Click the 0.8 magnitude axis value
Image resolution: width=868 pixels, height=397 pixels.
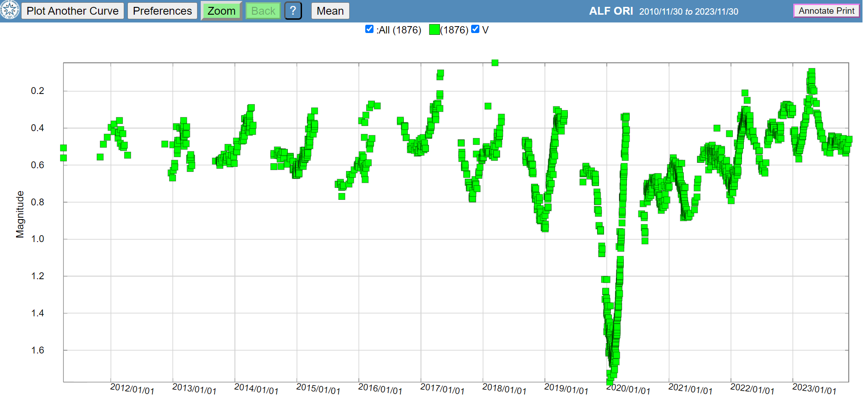(x=38, y=202)
